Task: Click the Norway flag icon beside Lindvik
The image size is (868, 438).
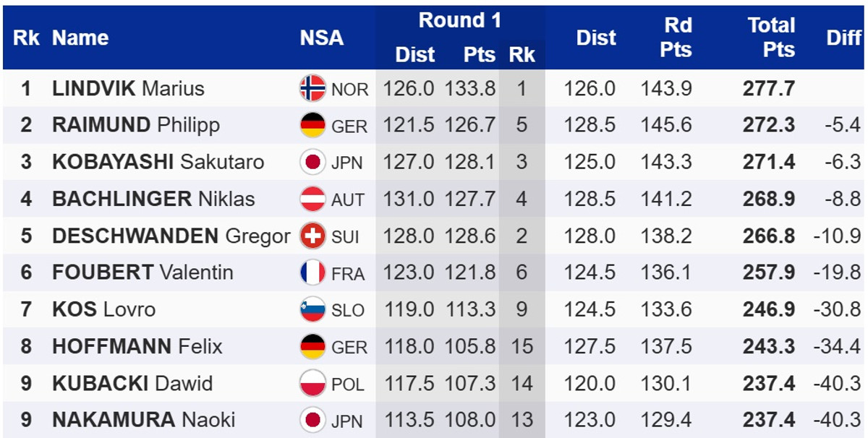Action: pyautogui.click(x=312, y=88)
